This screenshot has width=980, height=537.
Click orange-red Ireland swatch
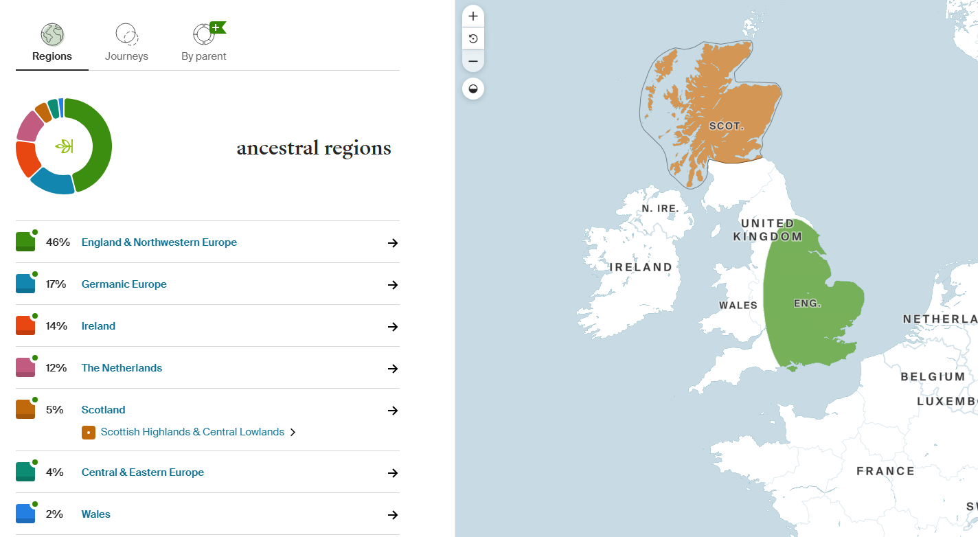click(25, 325)
